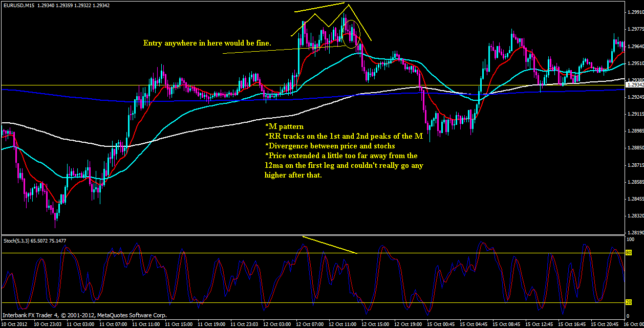Click the 1.28715 price axis value

coord(635,166)
